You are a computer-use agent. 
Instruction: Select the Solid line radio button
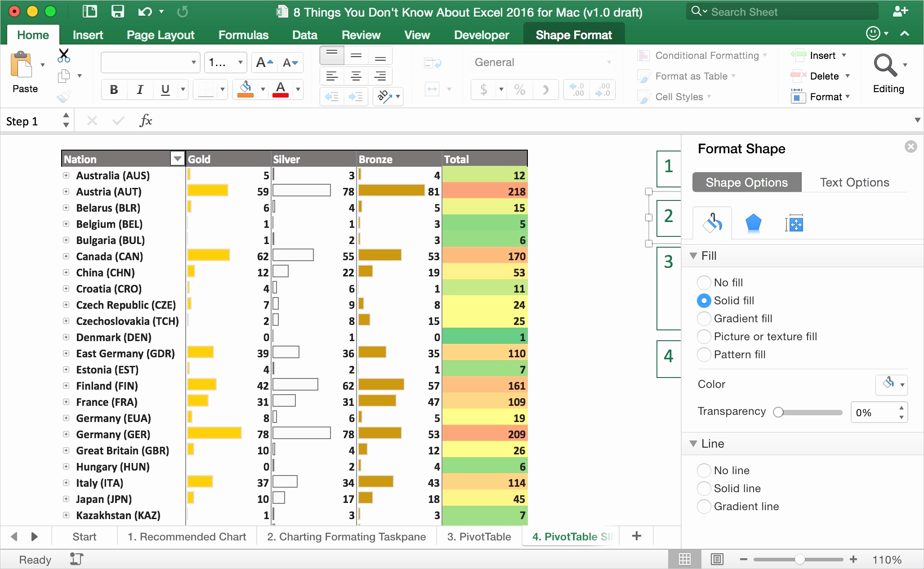pos(704,488)
